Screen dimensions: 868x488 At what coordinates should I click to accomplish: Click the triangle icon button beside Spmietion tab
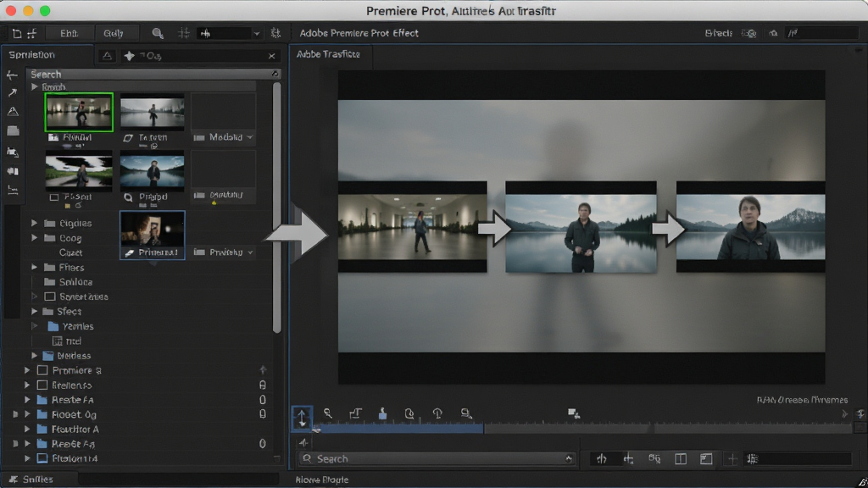[x=108, y=56]
